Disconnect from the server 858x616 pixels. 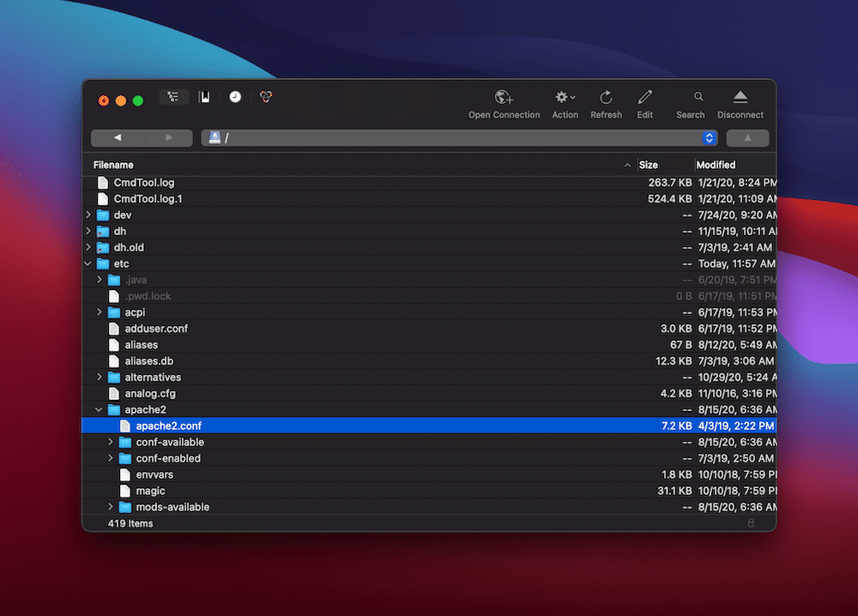point(740,97)
